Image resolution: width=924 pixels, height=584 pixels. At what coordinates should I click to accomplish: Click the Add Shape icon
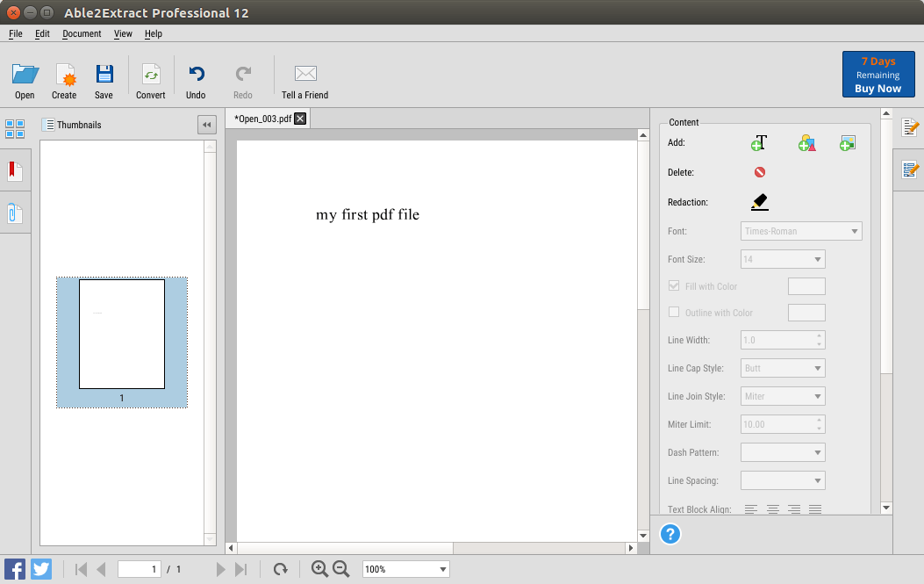(807, 143)
